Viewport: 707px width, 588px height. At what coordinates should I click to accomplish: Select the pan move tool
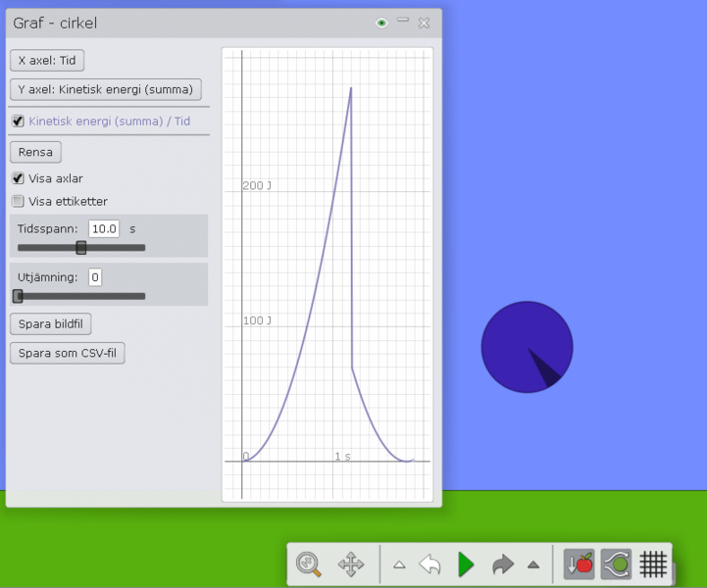click(x=351, y=564)
